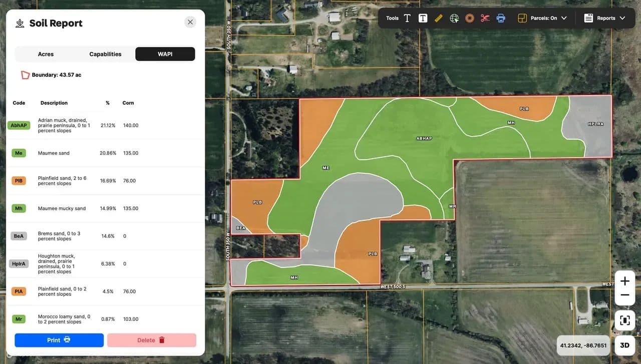Activate the ruler measure tool
This screenshot has width=641, height=364.
point(439,18)
